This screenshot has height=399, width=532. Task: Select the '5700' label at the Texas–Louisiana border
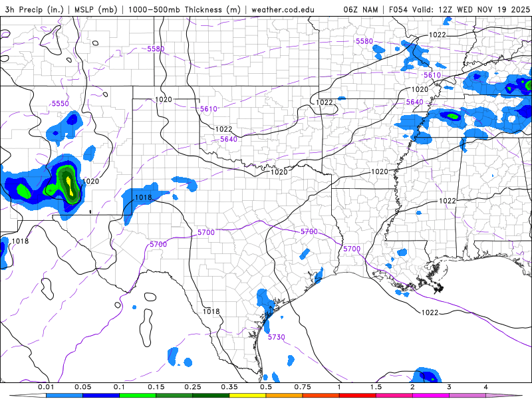pos(352,249)
